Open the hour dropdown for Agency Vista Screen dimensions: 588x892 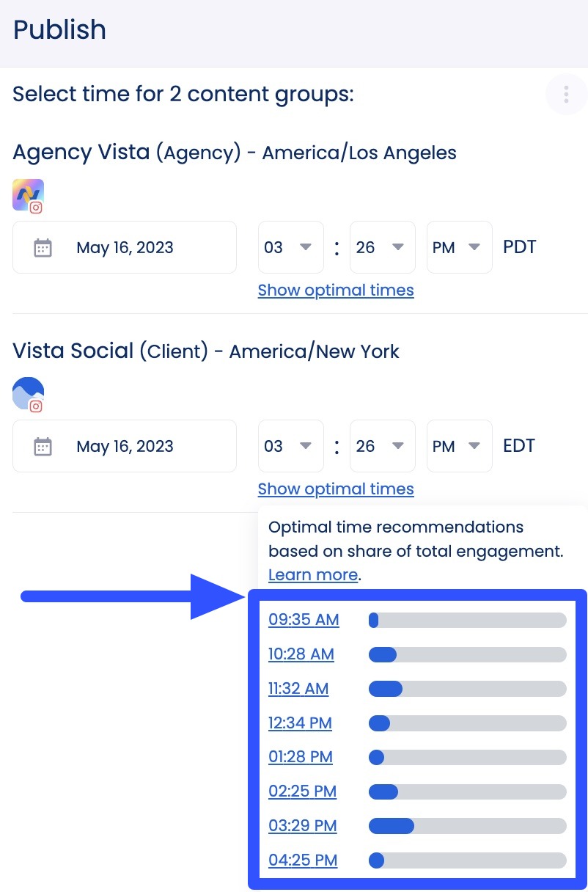pyautogui.click(x=290, y=247)
